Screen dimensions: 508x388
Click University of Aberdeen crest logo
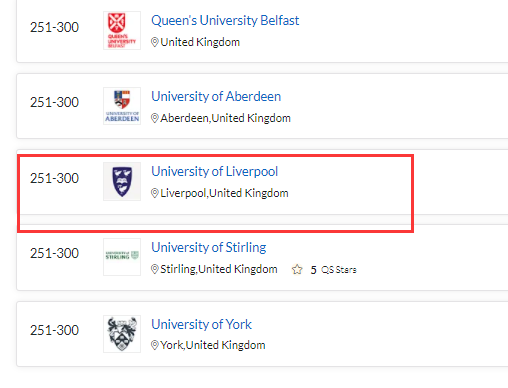tap(122, 106)
